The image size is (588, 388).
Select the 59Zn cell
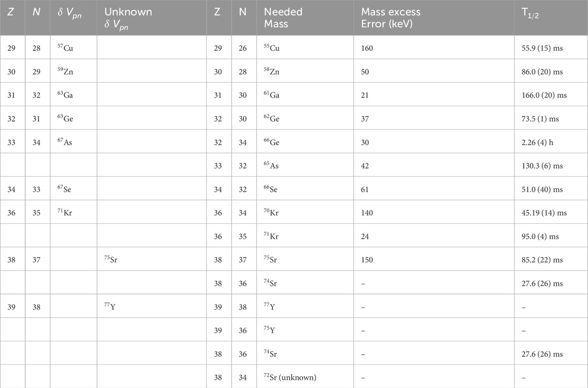click(x=65, y=72)
